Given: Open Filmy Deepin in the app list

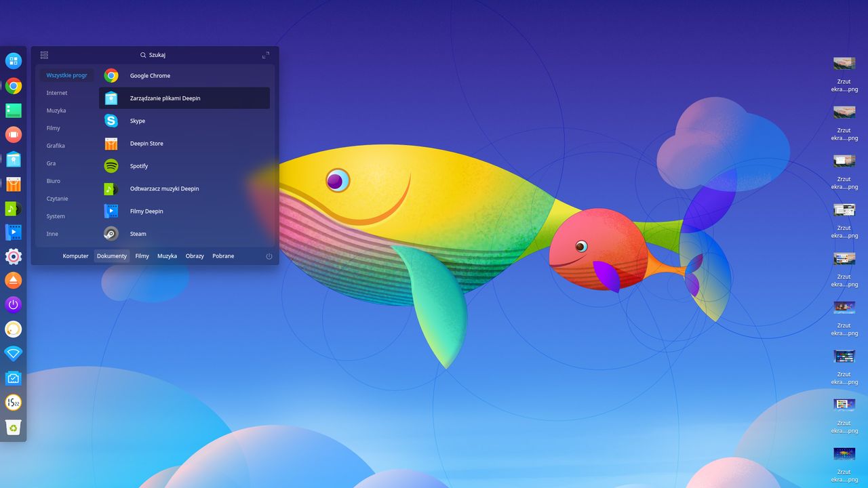Looking at the screenshot, I should pos(184,211).
